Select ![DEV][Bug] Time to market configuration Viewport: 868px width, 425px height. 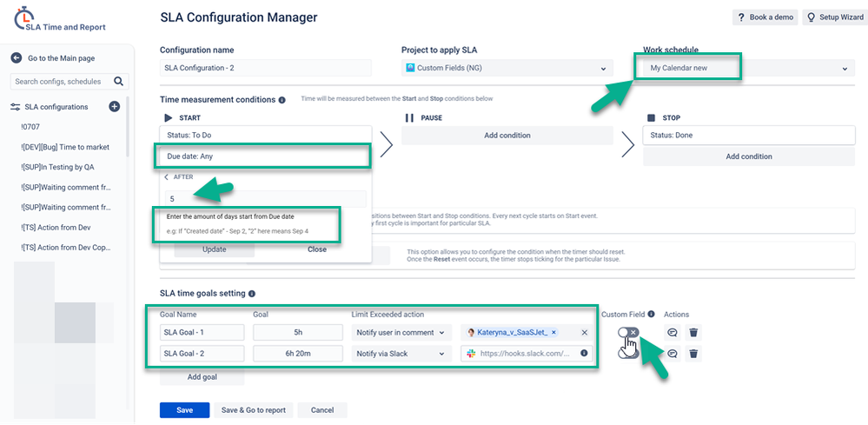click(65, 147)
